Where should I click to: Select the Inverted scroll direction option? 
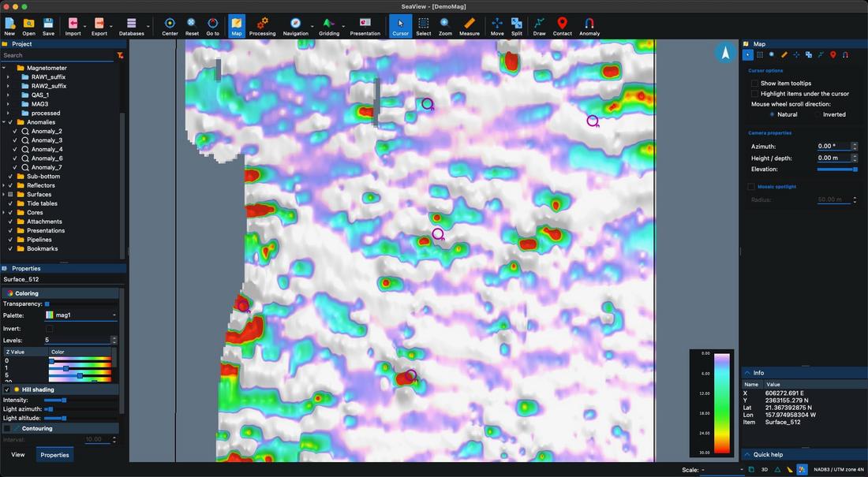(x=817, y=114)
